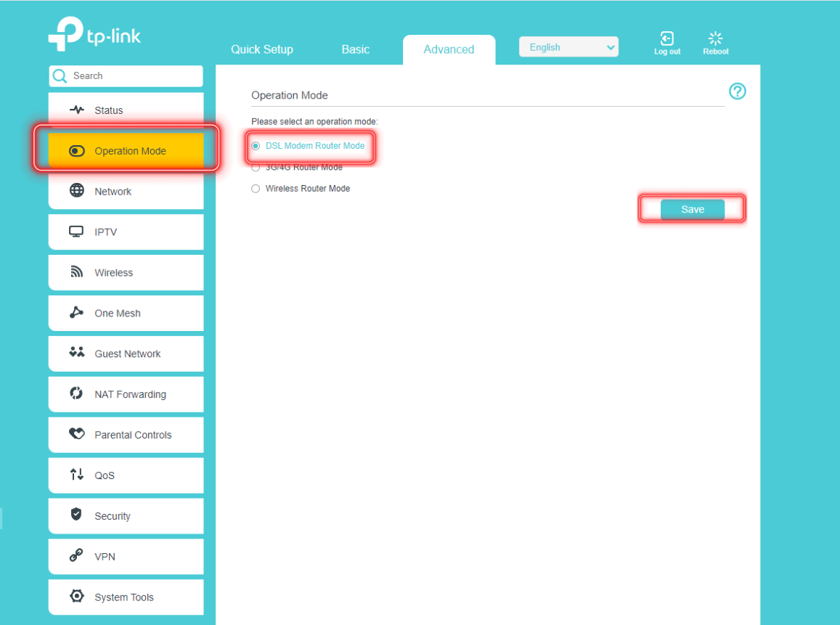Click the Parental Controls heart icon
Image resolution: width=840 pixels, height=625 pixels.
tap(77, 433)
